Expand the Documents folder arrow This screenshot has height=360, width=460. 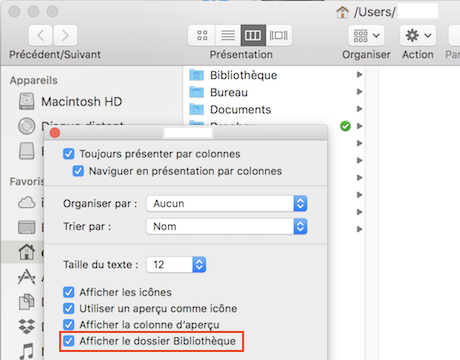pyautogui.click(x=359, y=109)
